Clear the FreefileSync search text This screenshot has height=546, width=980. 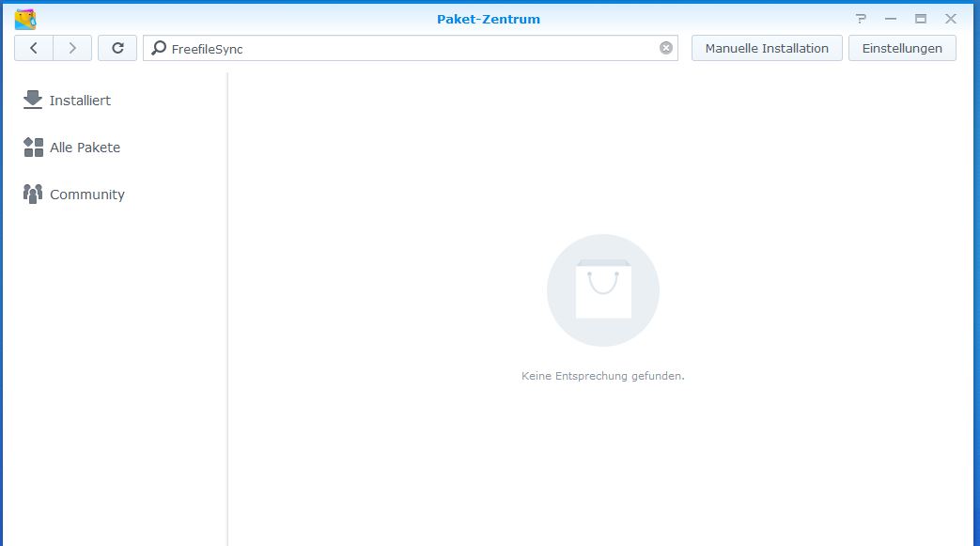point(666,48)
